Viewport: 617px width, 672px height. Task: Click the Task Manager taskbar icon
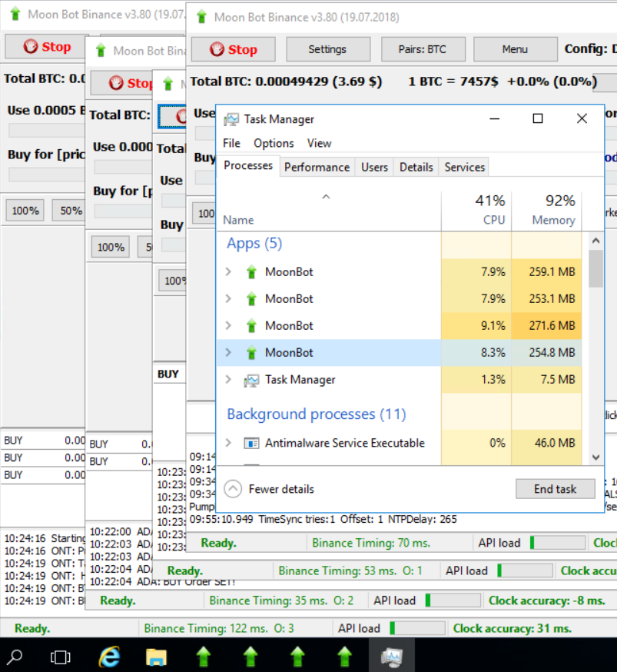391,656
